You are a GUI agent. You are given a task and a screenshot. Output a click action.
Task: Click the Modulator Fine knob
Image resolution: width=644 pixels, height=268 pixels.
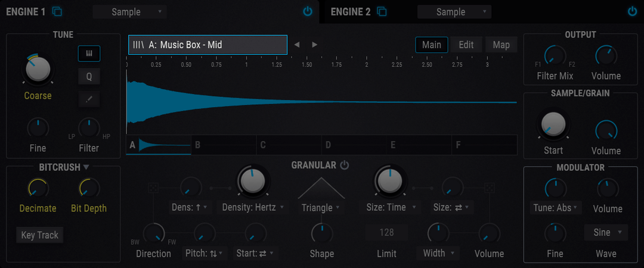tap(555, 233)
